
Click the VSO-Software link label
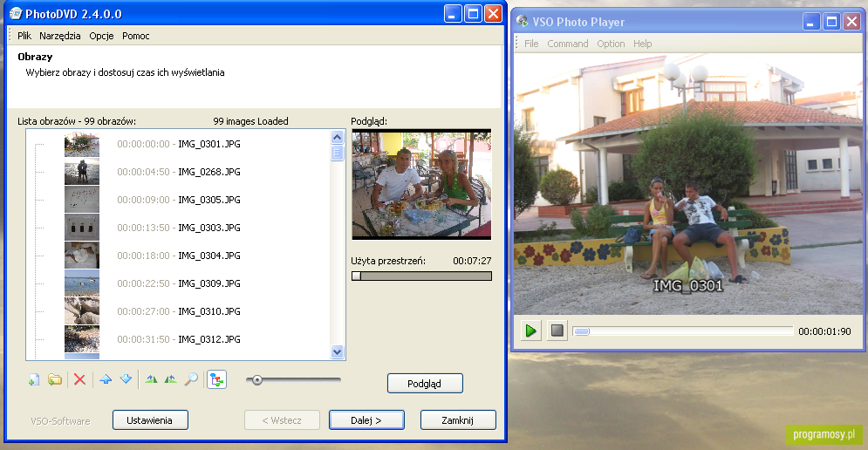tap(60, 421)
